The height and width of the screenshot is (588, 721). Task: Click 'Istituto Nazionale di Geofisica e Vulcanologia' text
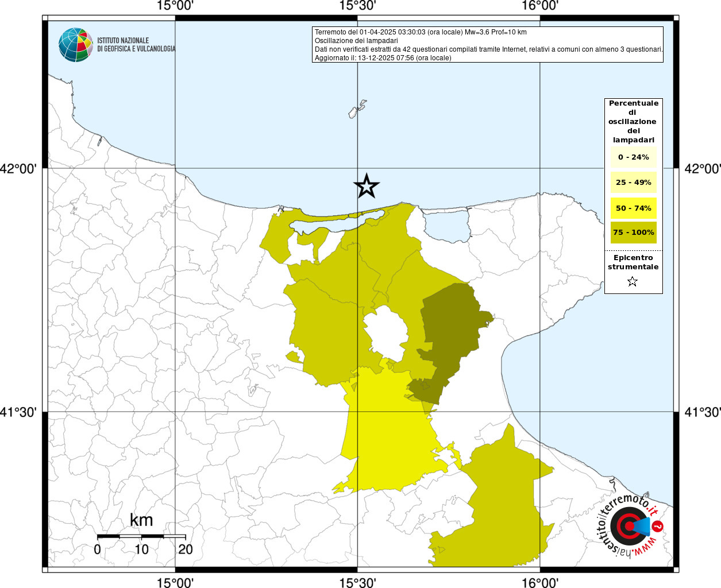point(136,45)
